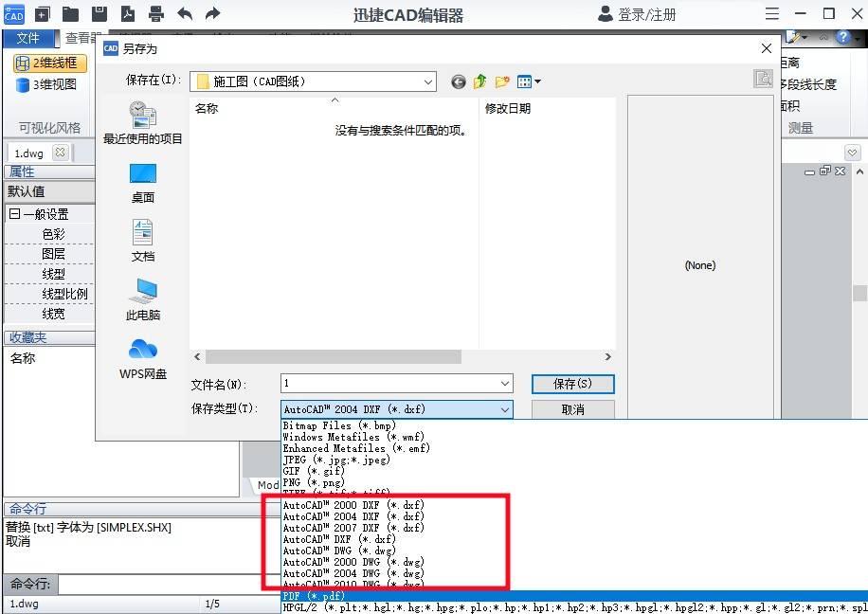This screenshot has height=614, width=868.
Task: Choose GIF (*.gif) file type
Action: [x=314, y=471]
